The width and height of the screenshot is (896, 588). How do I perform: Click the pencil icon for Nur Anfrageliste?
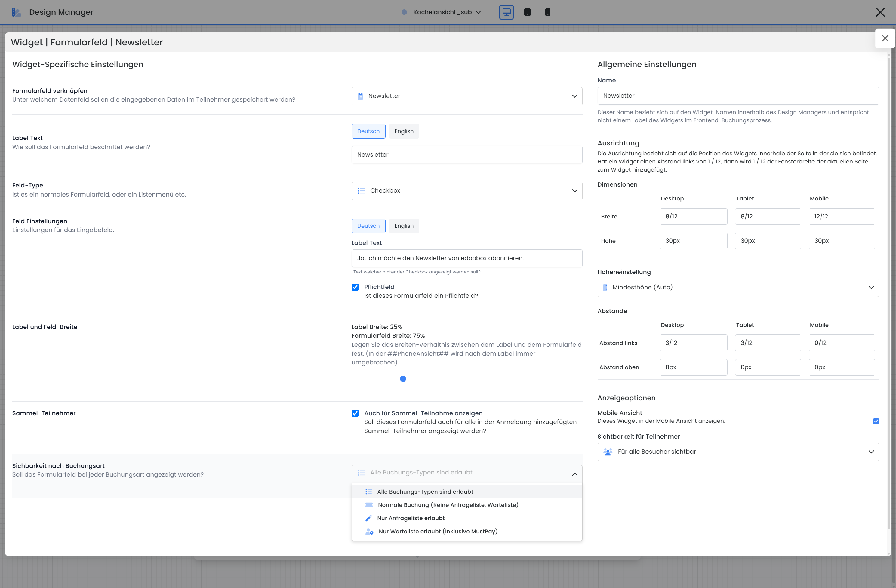[x=368, y=518]
